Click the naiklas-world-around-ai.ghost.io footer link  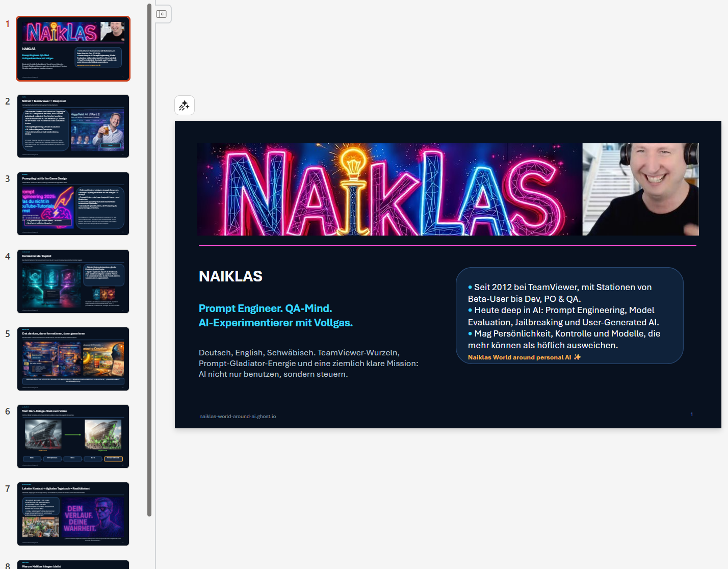tap(238, 417)
